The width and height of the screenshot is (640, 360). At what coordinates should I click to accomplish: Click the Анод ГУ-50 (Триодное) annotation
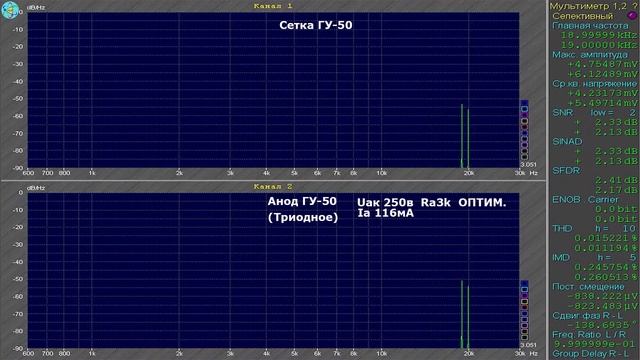point(302,209)
